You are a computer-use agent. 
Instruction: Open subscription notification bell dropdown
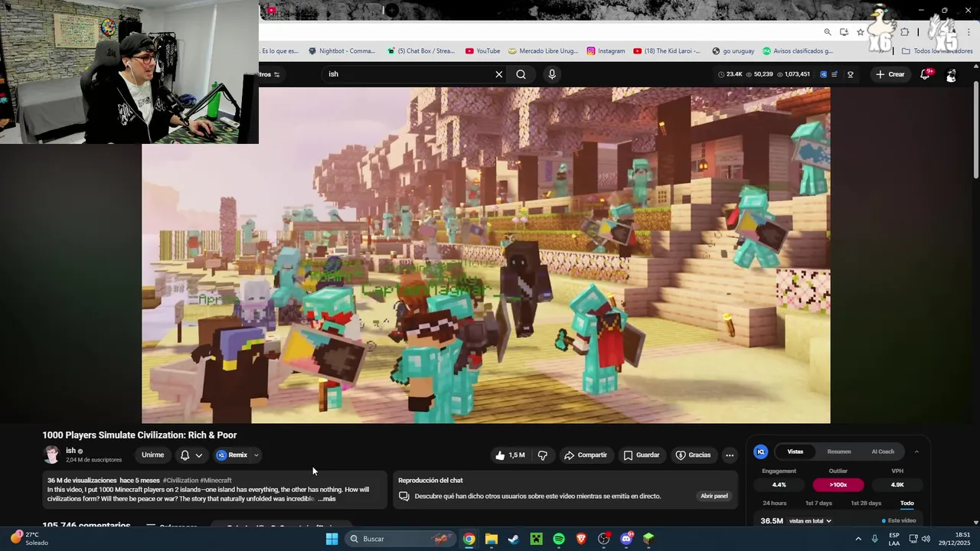point(191,455)
